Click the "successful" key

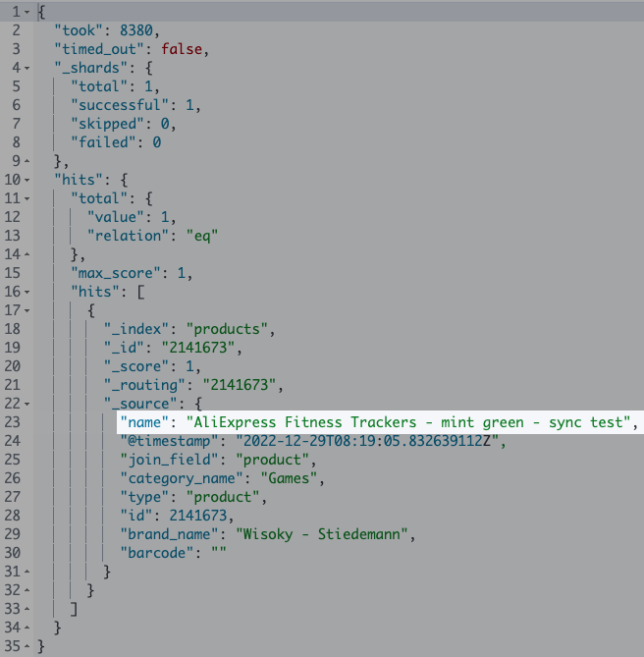click(x=120, y=105)
